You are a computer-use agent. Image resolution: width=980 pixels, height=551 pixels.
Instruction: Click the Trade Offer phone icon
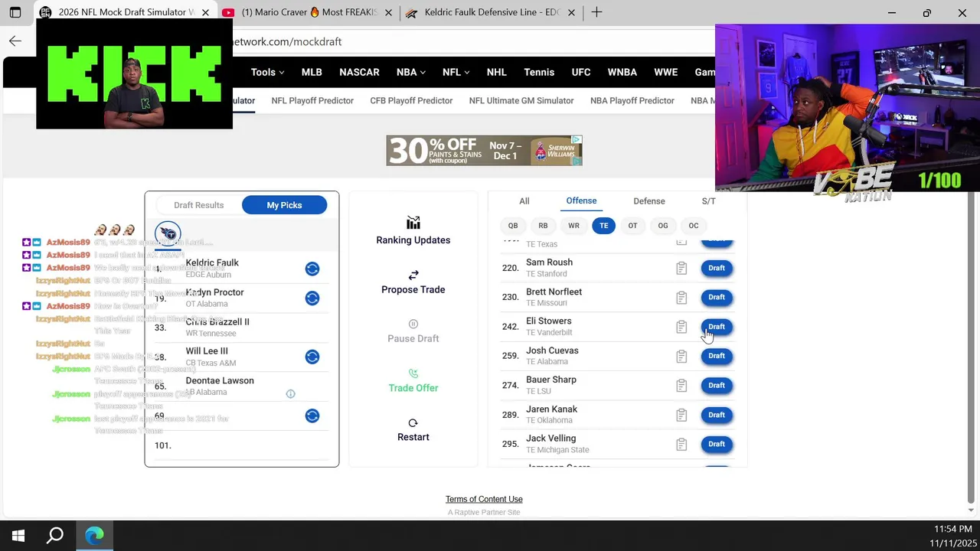(x=413, y=373)
